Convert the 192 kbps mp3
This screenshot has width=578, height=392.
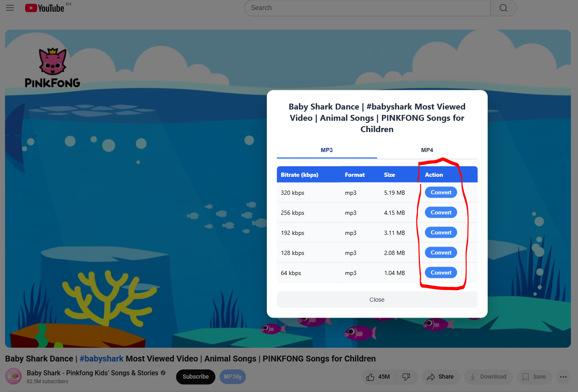441,232
